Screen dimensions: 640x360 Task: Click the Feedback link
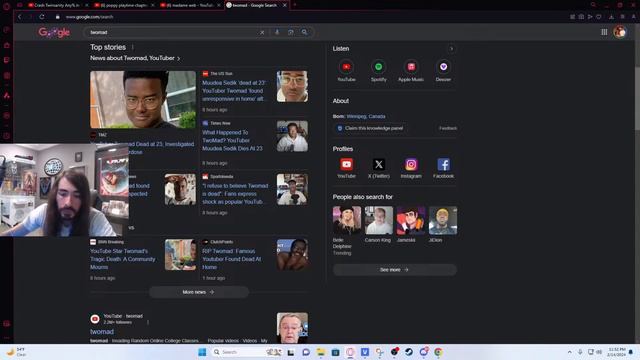coord(448,128)
